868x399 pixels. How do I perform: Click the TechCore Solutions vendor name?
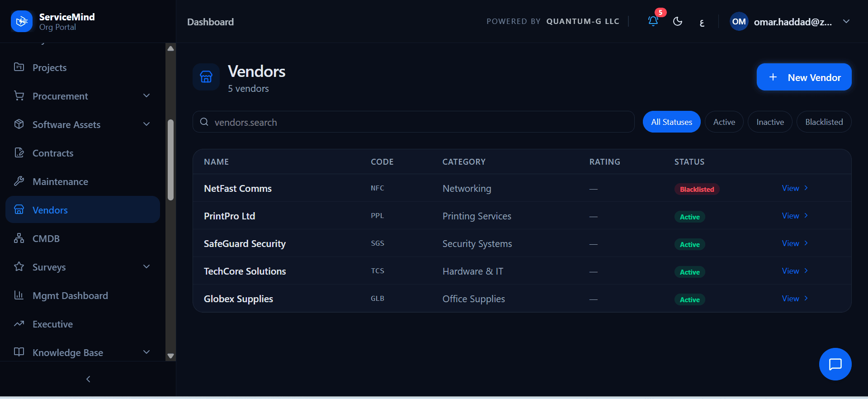pos(245,271)
